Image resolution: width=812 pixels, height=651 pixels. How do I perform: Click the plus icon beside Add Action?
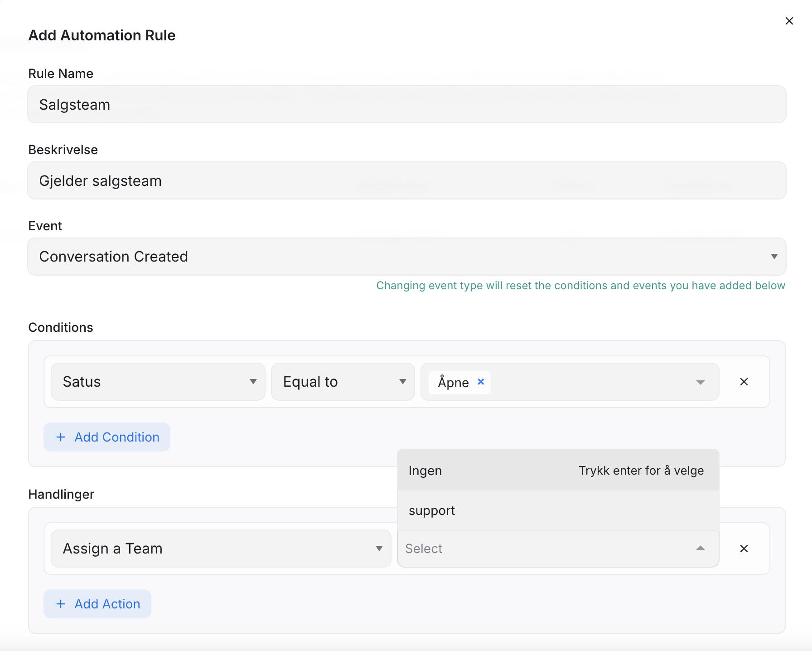tap(61, 604)
